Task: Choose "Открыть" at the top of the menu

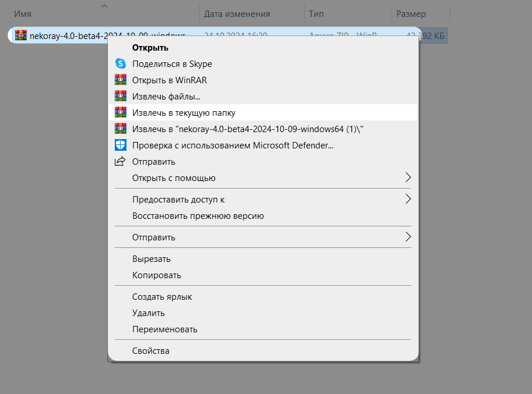Action: [150, 48]
